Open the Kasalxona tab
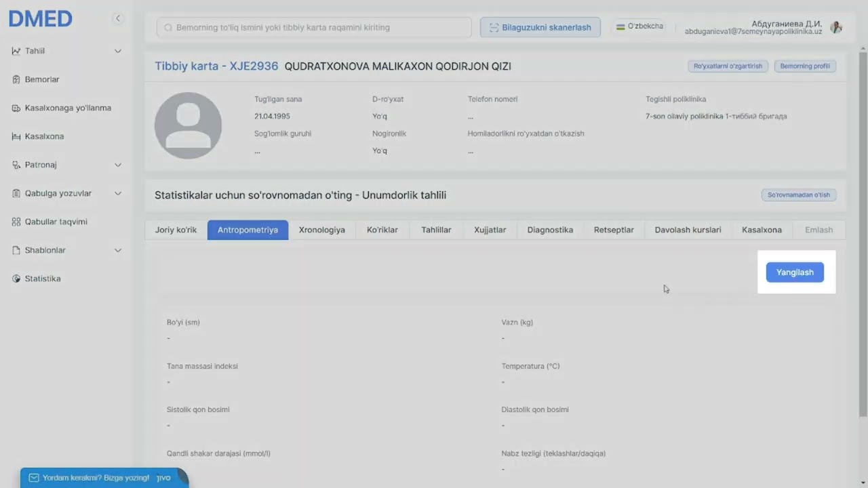 tap(762, 230)
